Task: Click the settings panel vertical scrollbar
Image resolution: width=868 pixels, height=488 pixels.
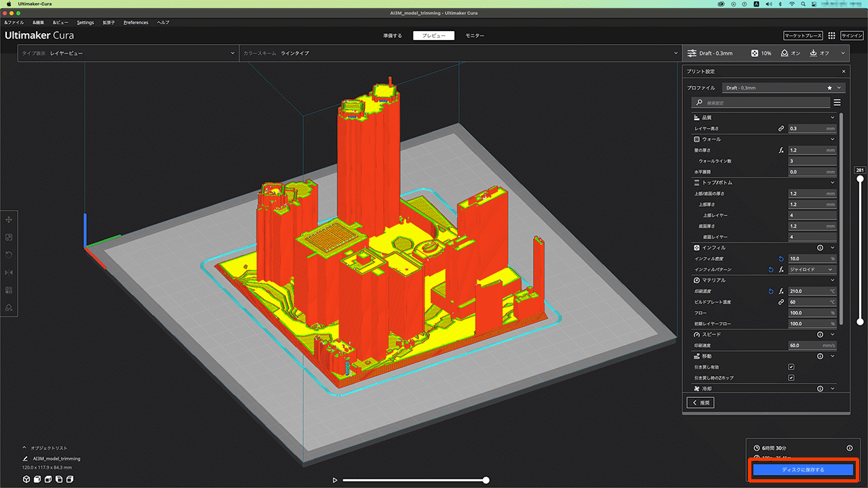Action: tap(842, 218)
